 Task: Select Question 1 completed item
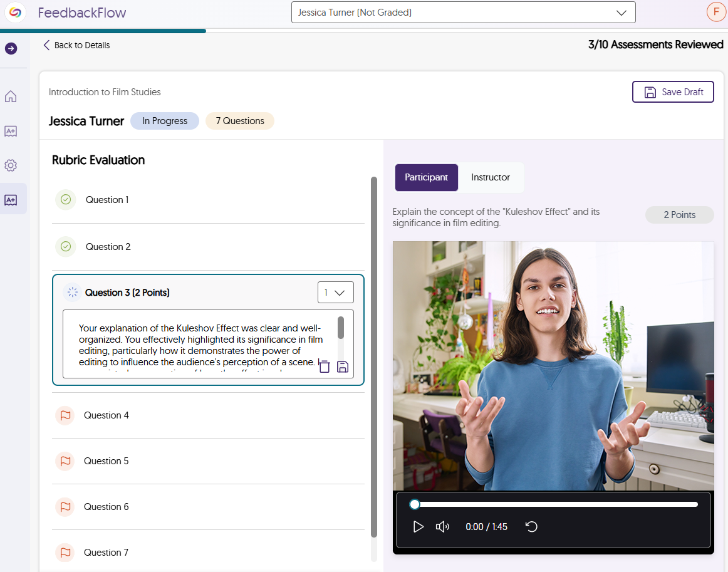click(107, 200)
